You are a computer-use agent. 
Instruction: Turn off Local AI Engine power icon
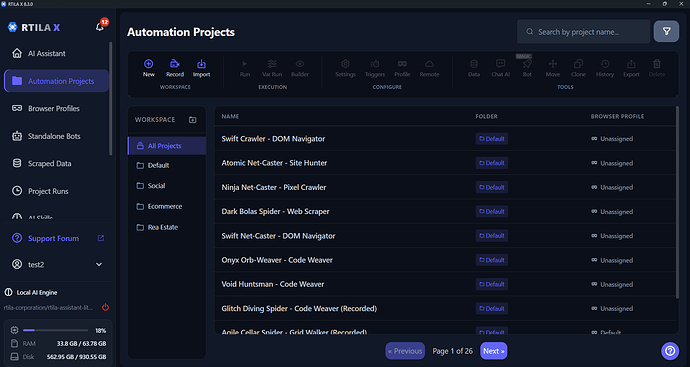(x=105, y=307)
